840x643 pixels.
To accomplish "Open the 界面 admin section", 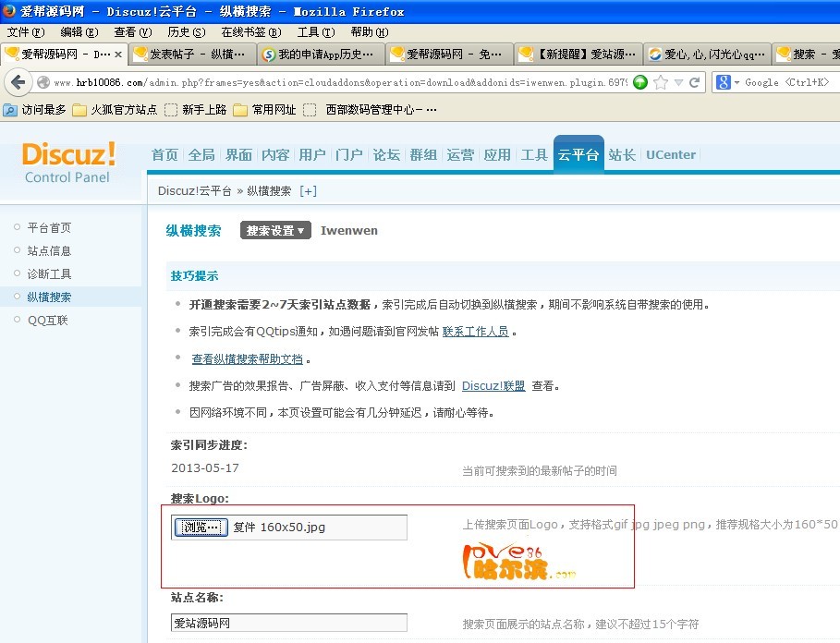I will coord(238,154).
